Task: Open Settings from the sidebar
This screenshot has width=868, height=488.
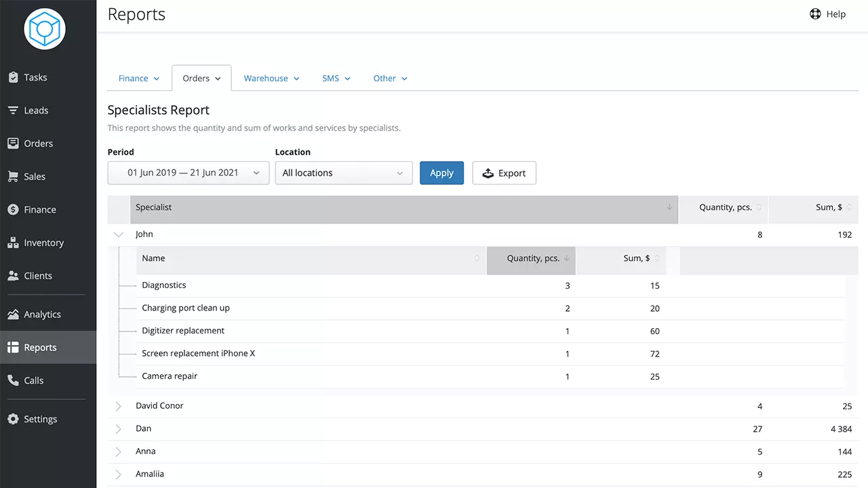Action: 48,419
